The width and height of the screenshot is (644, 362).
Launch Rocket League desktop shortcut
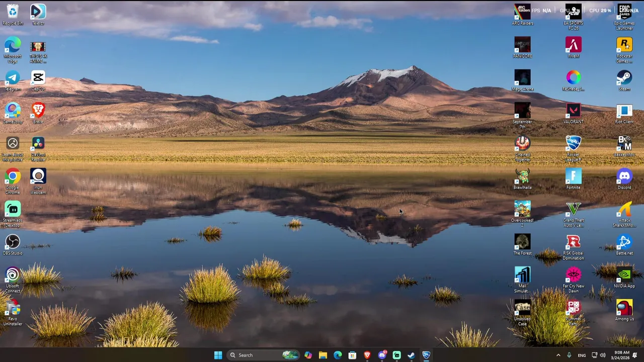tap(573, 148)
